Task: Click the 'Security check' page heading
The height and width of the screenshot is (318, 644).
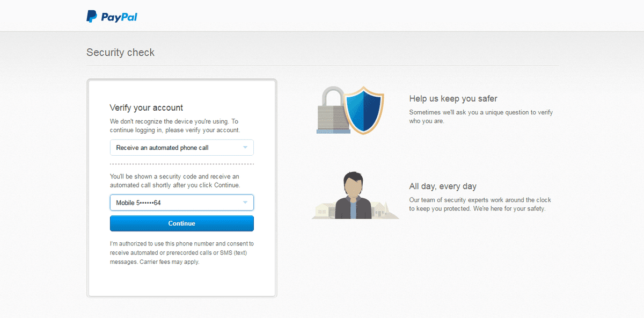Action: [121, 53]
